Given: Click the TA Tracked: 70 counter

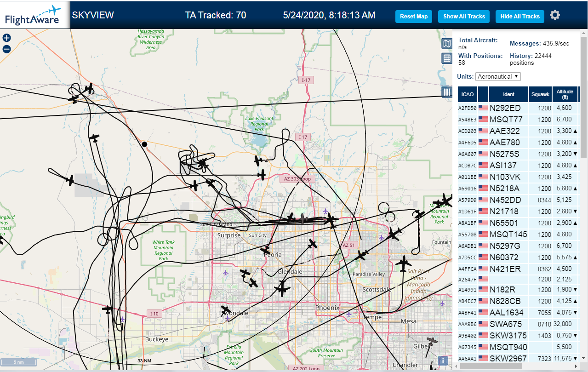Looking at the screenshot, I should coord(216,15).
